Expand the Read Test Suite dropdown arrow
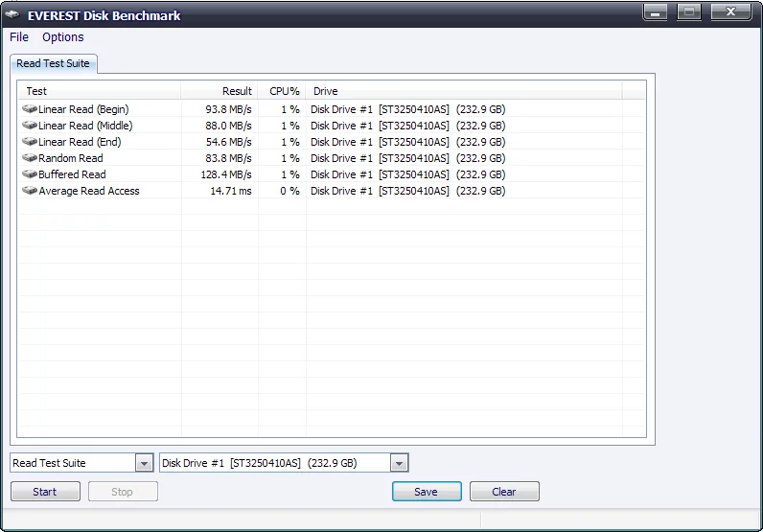 (x=144, y=463)
